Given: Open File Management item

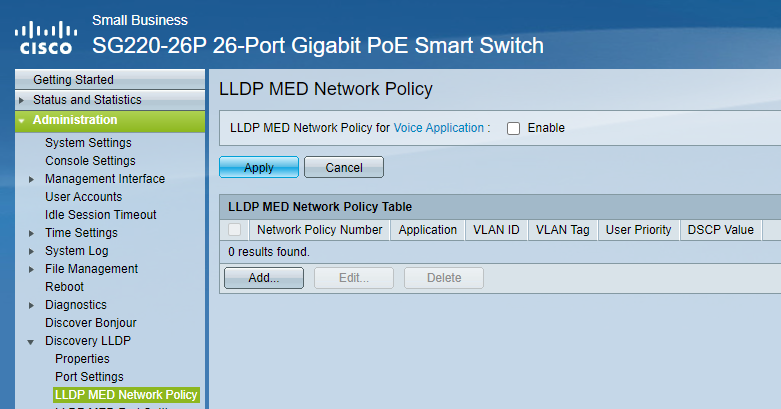Looking at the screenshot, I should (91, 269).
